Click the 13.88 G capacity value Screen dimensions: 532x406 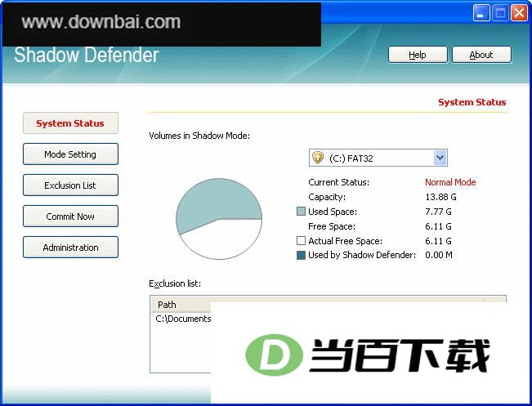click(x=440, y=197)
